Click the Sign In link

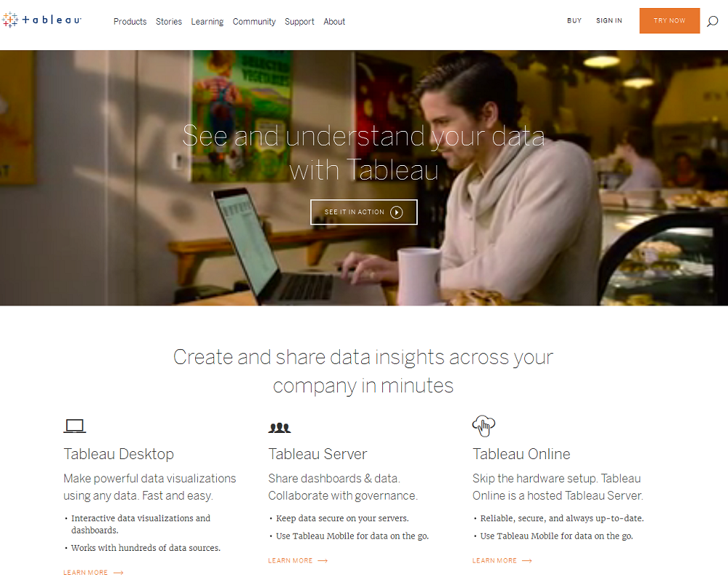click(x=609, y=21)
